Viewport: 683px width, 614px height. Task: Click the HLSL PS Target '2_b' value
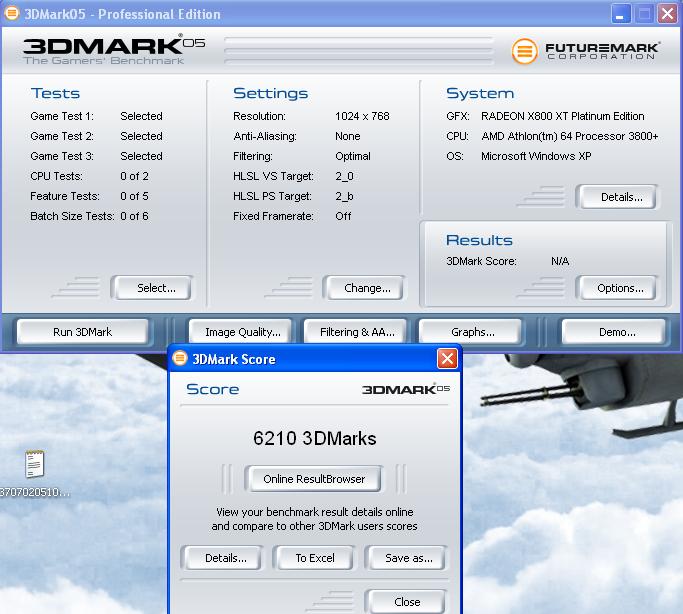[344, 196]
